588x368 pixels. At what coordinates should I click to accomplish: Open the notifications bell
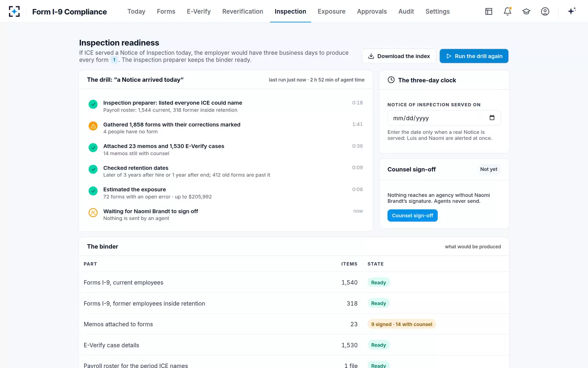click(508, 11)
